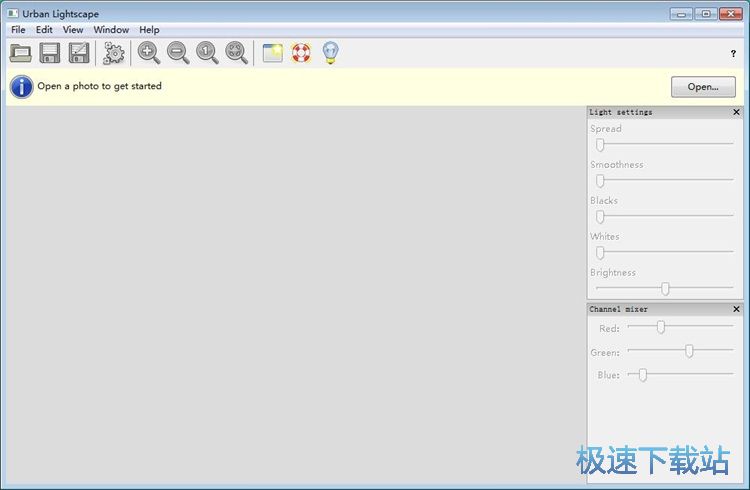750x490 pixels.
Task: Open the Help menu
Action: coord(149,30)
